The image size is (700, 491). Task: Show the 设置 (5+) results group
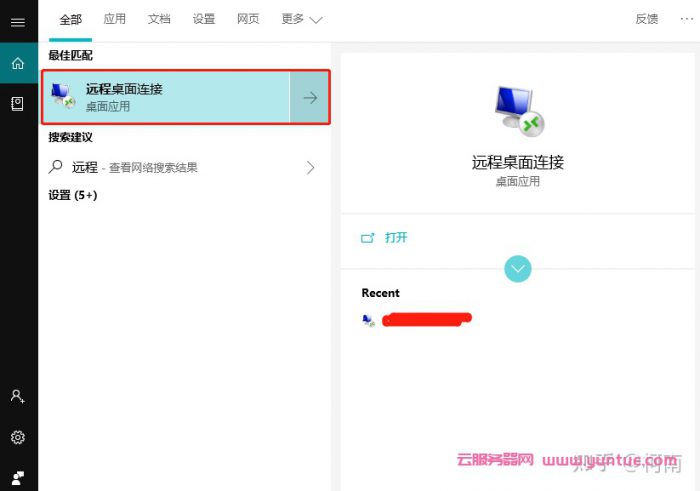tap(73, 195)
